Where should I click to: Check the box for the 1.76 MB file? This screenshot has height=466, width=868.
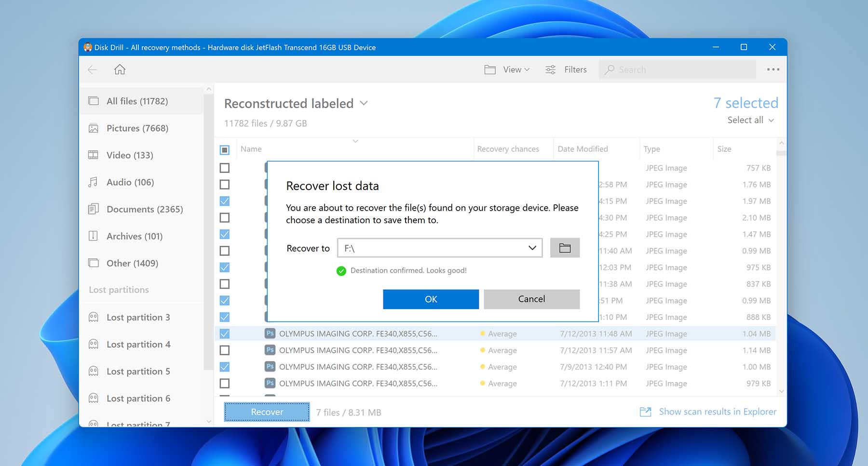pyautogui.click(x=225, y=185)
